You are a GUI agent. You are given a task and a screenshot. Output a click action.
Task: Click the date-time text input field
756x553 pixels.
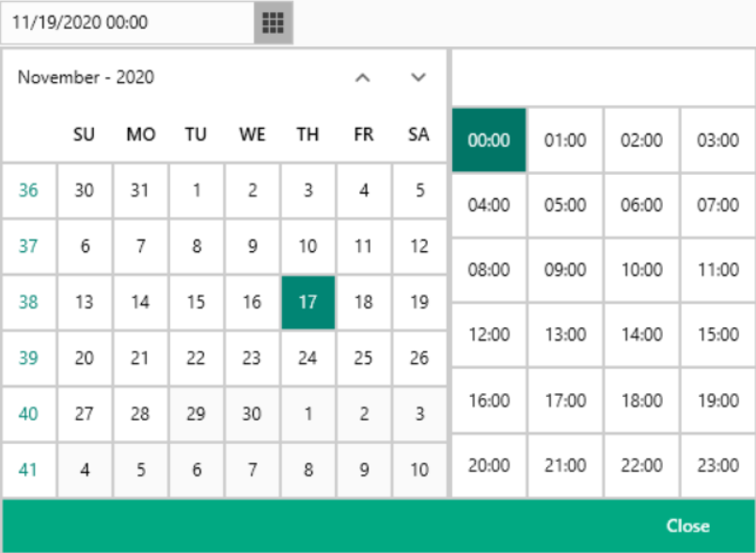click(128, 23)
